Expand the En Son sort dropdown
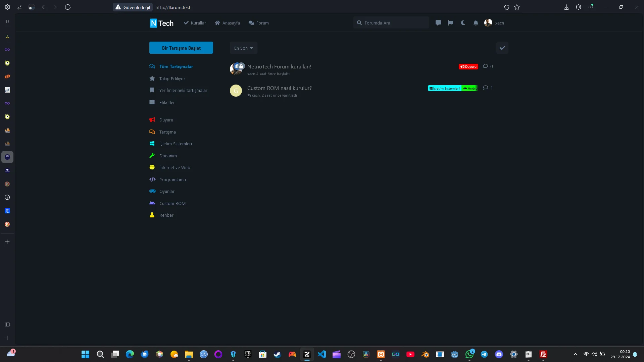 coord(244,48)
